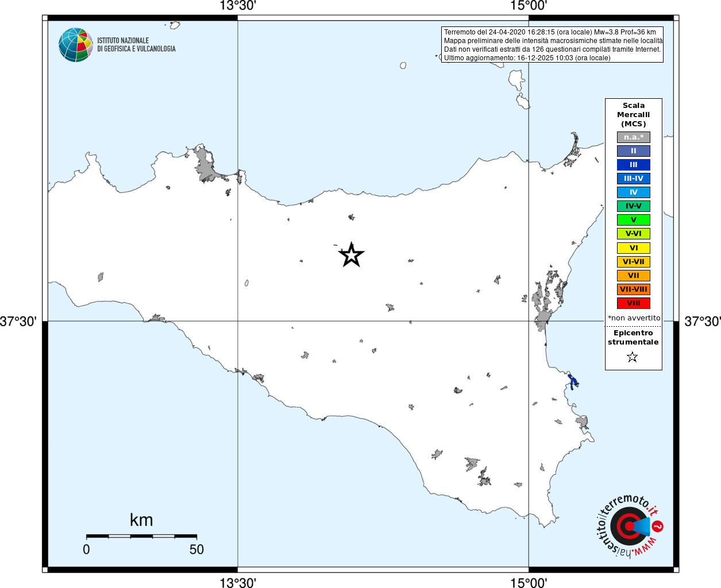The image size is (721, 588).
Task: Click the bottom 13°30' longitude label
Action: [x=238, y=583]
